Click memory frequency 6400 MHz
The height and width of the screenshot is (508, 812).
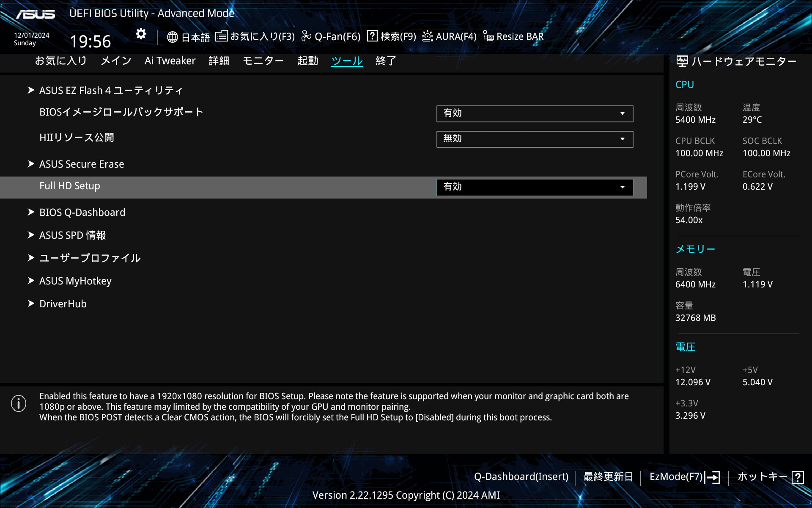pyautogui.click(x=695, y=284)
